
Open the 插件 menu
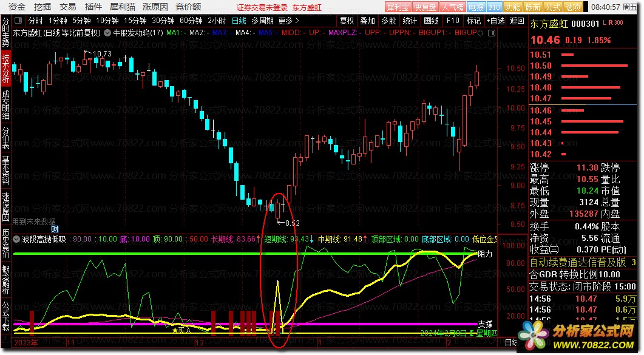tap(93, 7)
